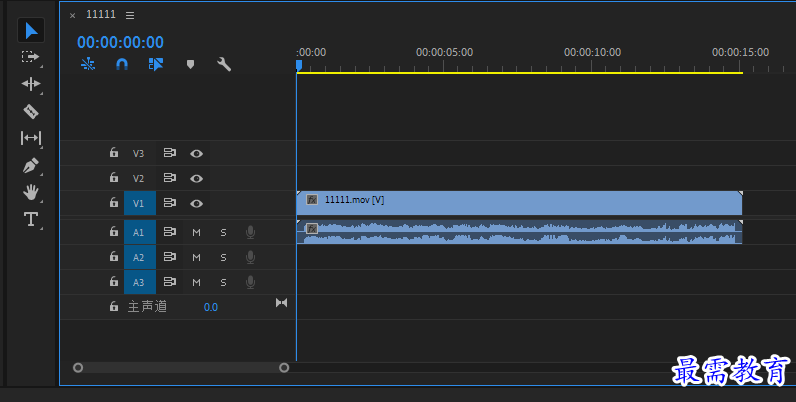796x402 pixels.
Task: Close the 11111 sequence tab
Action: pyautogui.click(x=73, y=16)
